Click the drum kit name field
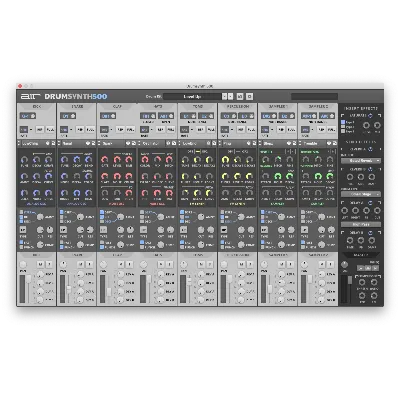The image size is (400, 400). pos(192,97)
